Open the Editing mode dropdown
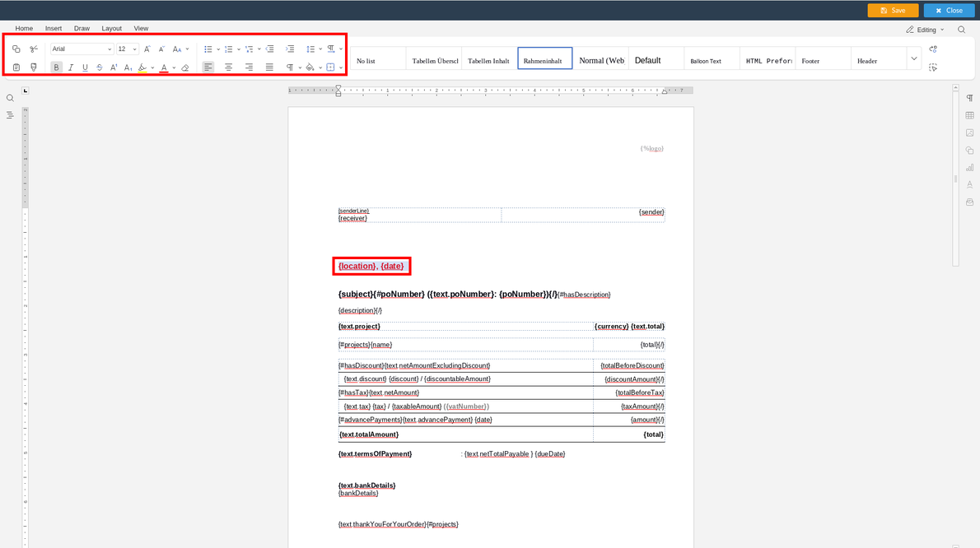980x548 pixels. click(926, 30)
